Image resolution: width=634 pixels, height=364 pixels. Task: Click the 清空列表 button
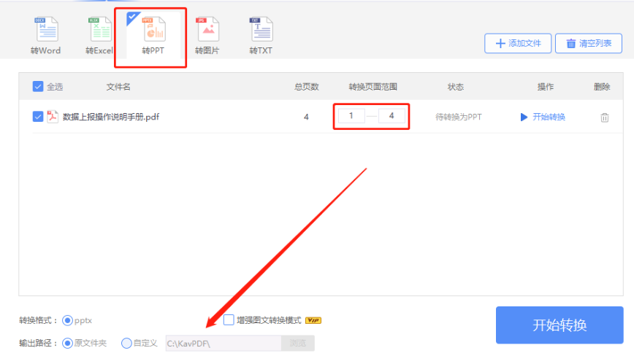[589, 43]
